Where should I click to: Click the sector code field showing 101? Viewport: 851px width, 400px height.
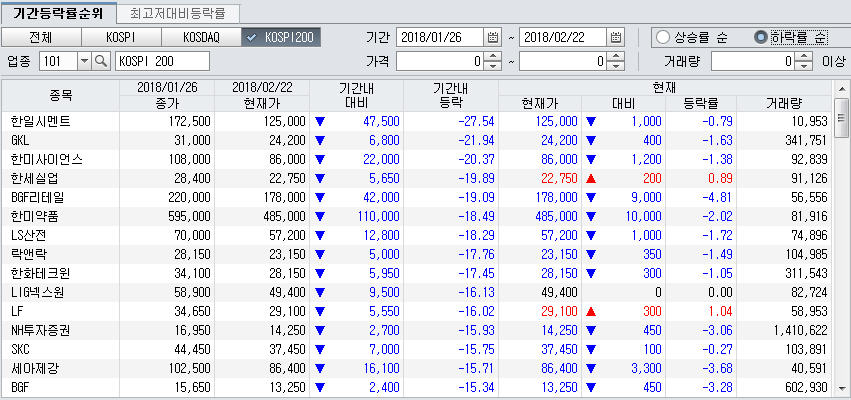pos(58,61)
